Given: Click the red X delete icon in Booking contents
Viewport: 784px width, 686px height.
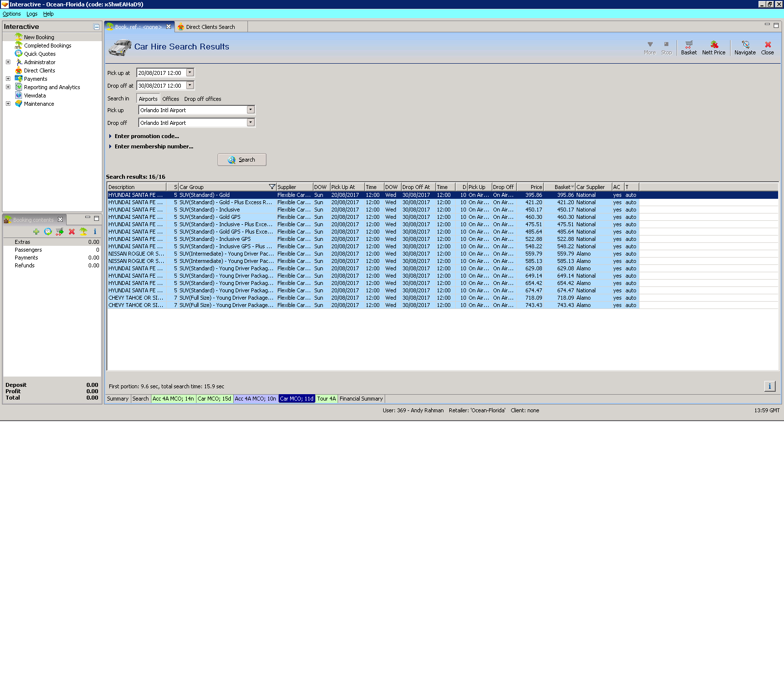Looking at the screenshot, I should (72, 232).
